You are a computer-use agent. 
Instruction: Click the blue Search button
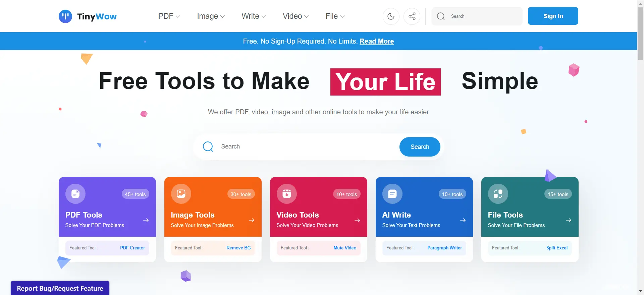click(420, 147)
